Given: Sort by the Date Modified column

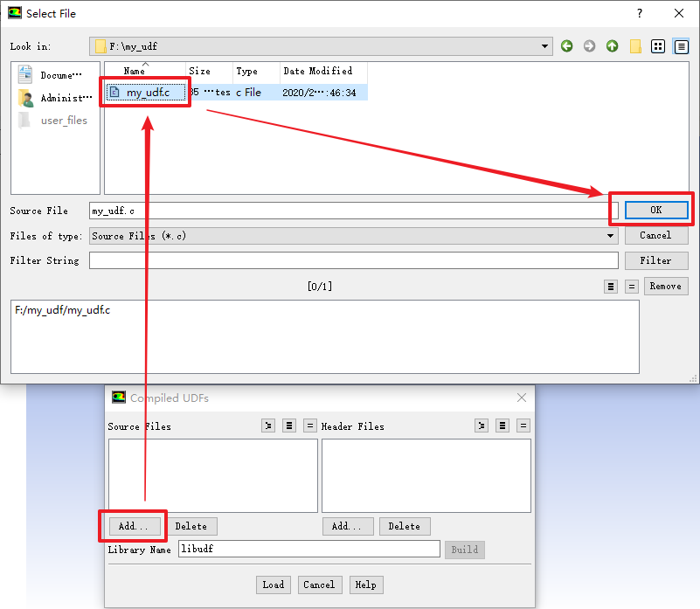Looking at the screenshot, I should point(317,72).
